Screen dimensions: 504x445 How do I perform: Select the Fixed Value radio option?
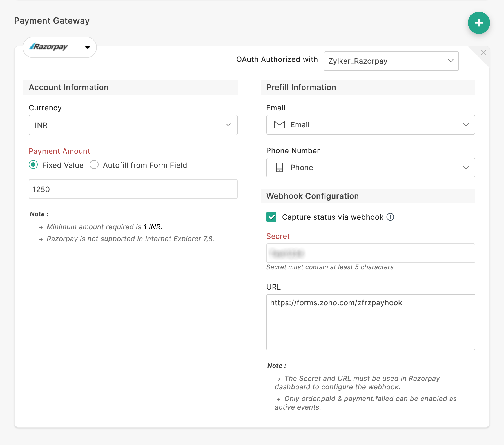click(x=33, y=165)
